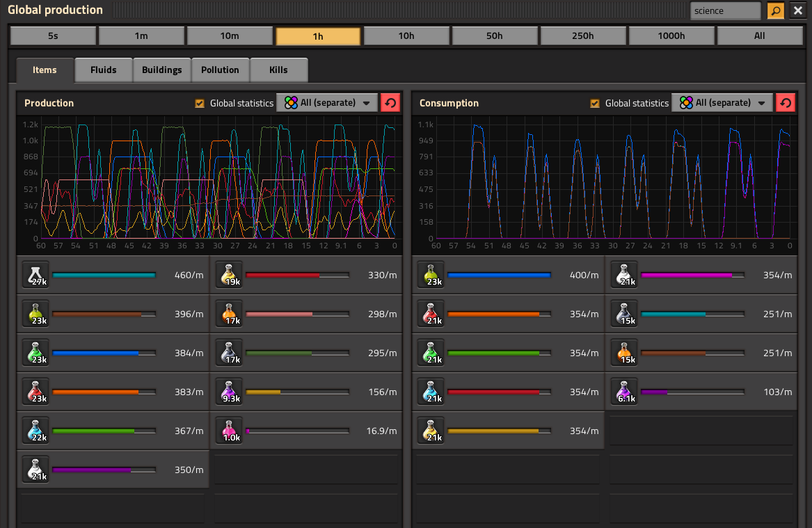Select the 250h time range button
The image size is (812, 528).
pos(583,36)
